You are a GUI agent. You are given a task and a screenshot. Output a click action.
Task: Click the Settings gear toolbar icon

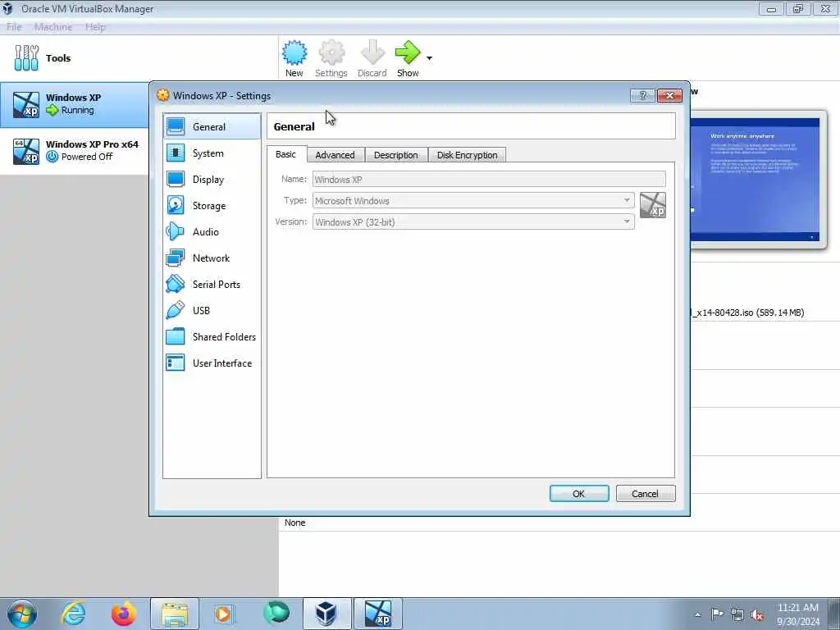331,58
